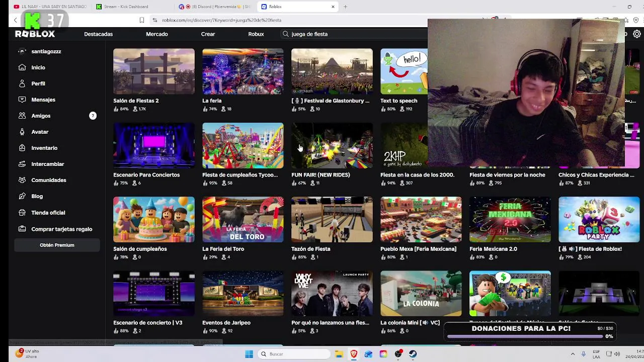This screenshot has width=644, height=362.
Task: Open Eventos de Jaripeo thumbnail
Action: tap(243, 294)
